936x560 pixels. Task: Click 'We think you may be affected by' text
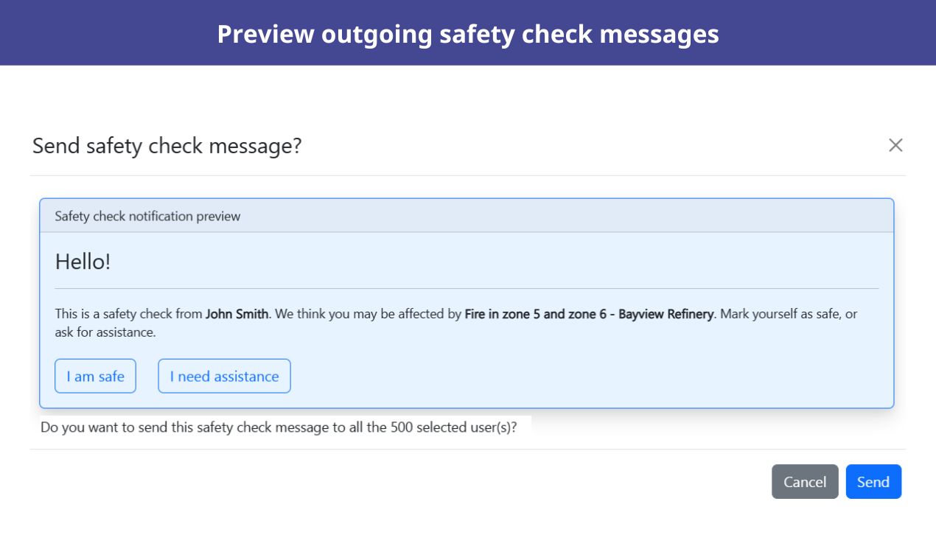pyautogui.click(x=369, y=314)
